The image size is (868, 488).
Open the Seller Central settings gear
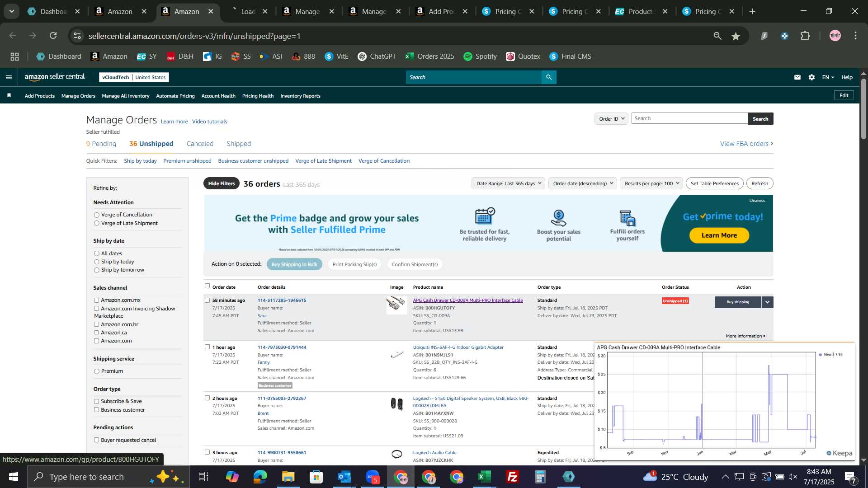pyautogui.click(x=811, y=77)
